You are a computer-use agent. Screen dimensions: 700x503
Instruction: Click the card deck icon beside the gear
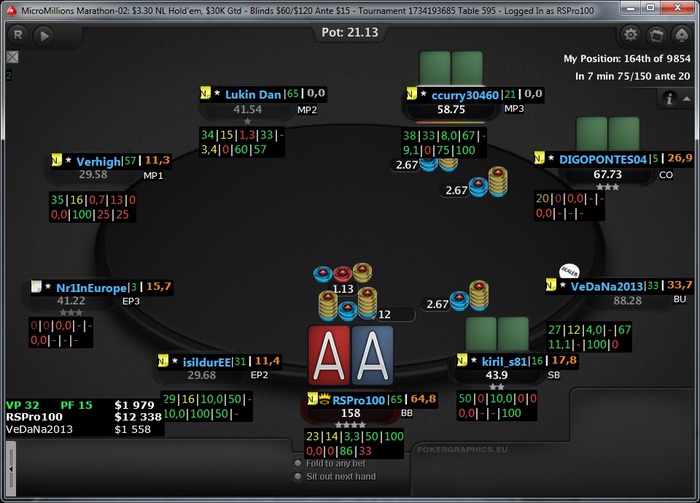click(x=656, y=35)
